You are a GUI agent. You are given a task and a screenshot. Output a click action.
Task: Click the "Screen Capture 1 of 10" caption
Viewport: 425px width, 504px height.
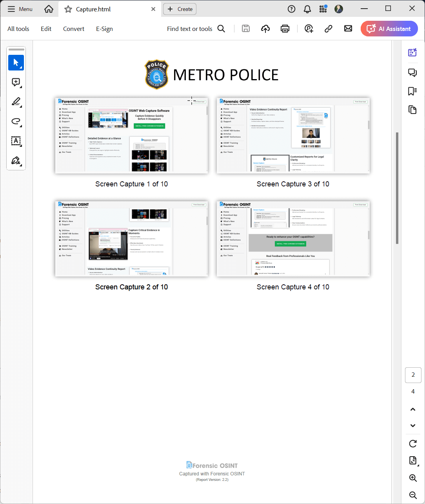(131, 184)
